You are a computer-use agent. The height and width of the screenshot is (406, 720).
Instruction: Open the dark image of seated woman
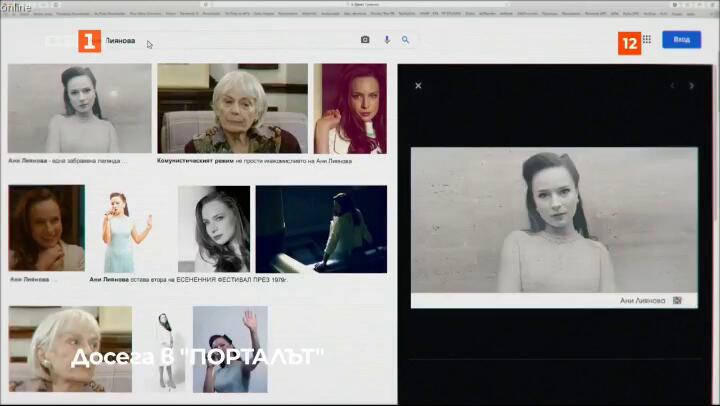tap(321, 228)
